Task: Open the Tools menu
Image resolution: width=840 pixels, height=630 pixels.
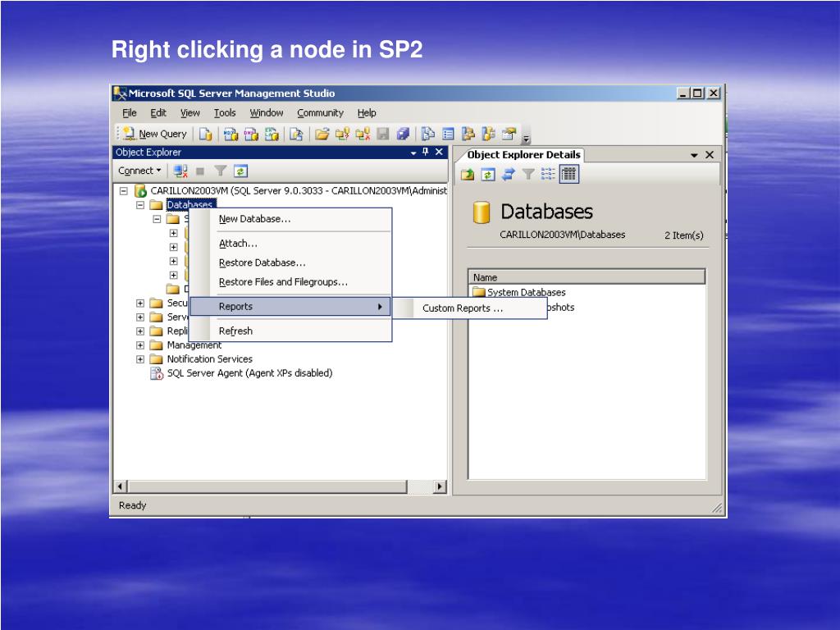Action: click(225, 113)
